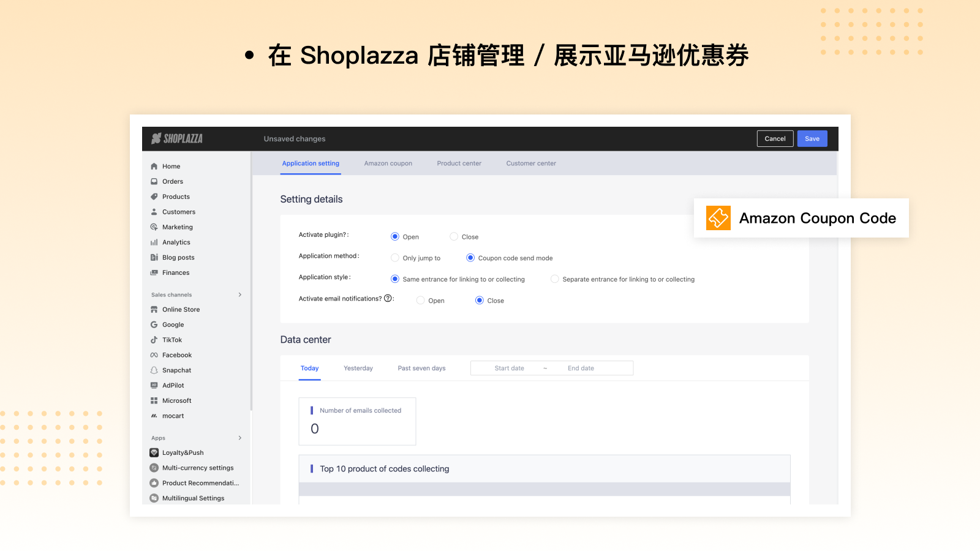
Task: Click the Snapchat ghost icon
Action: [154, 370]
